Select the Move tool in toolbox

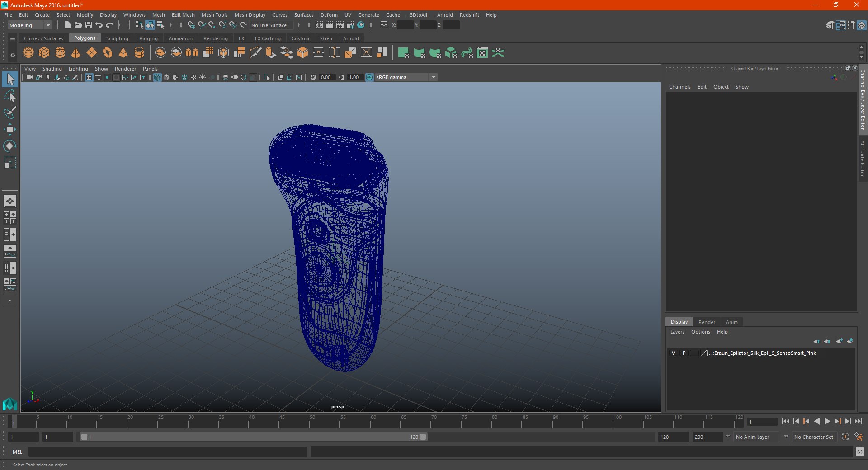tap(9, 129)
